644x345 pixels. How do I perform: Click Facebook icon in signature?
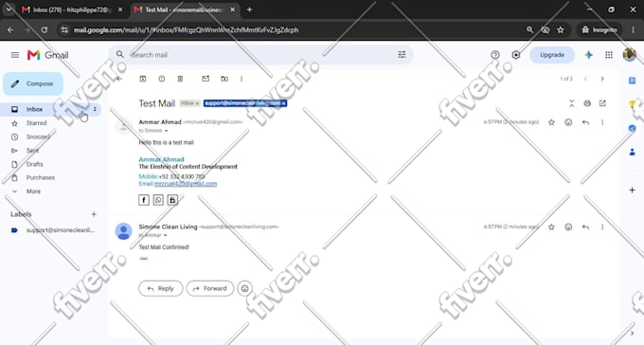pyautogui.click(x=144, y=200)
